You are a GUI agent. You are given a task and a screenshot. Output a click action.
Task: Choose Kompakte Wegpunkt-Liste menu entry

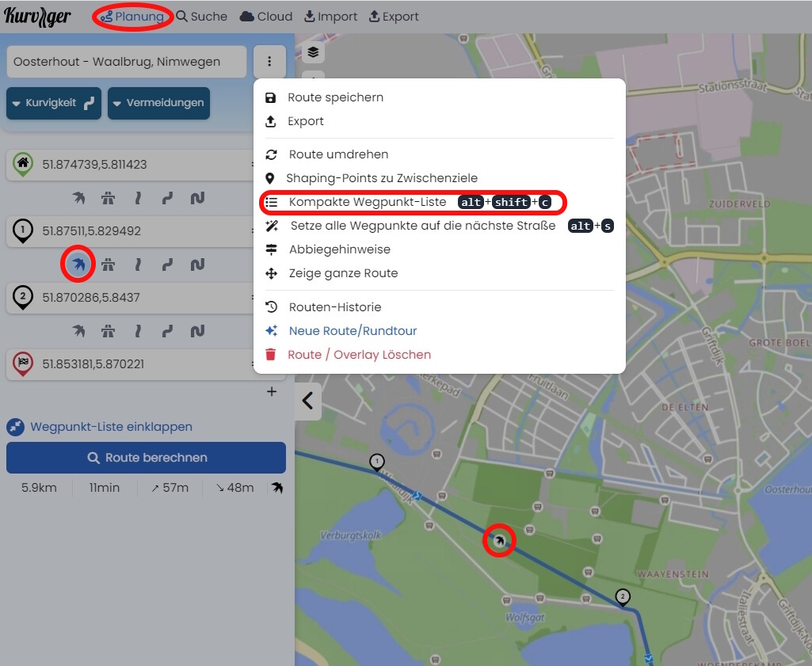coord(368,202)
